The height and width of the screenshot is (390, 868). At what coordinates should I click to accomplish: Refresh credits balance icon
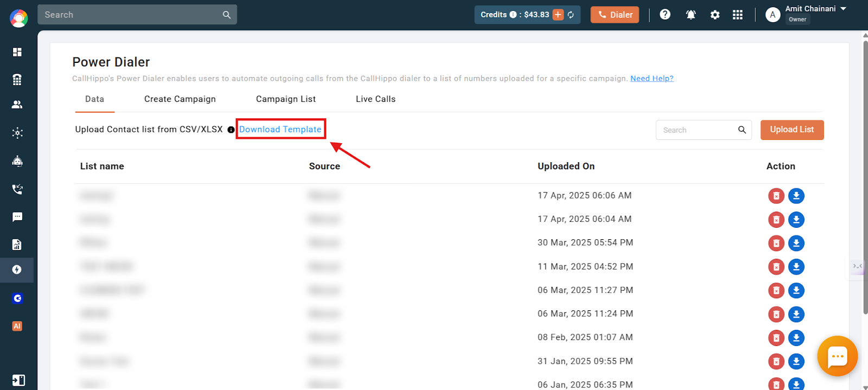point(571,15)
